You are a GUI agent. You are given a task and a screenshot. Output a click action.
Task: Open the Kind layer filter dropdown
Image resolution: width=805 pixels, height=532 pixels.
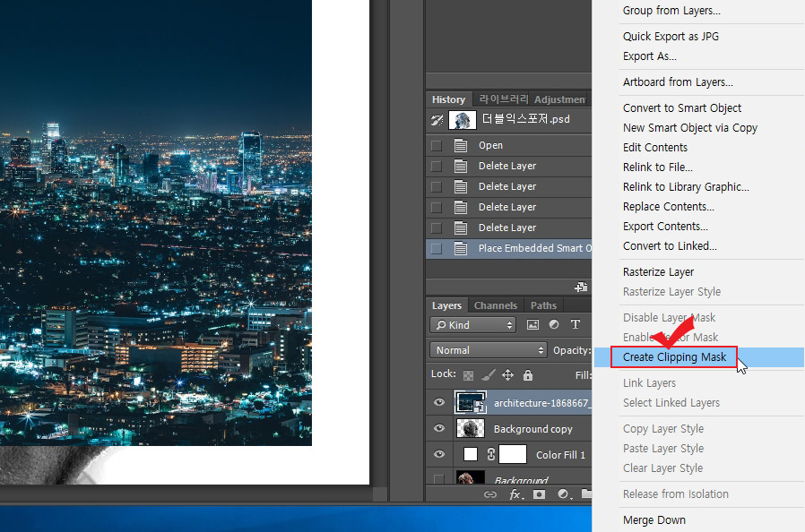pyautogui.click(x=472, y=325)
